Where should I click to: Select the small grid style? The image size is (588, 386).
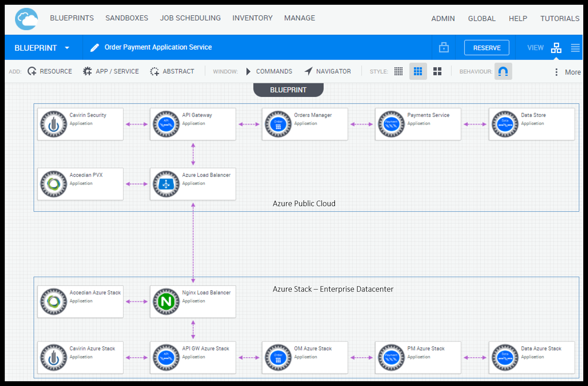[x=399, y=71]
